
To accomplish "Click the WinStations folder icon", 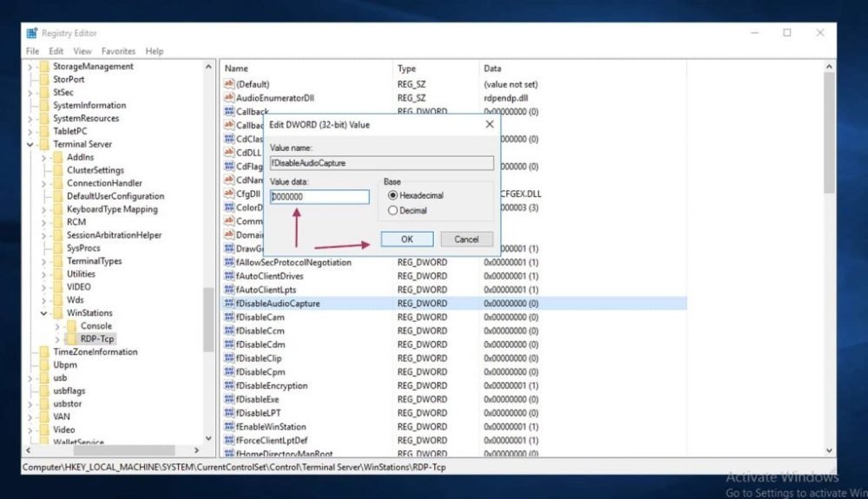I will tap(58, 312).
